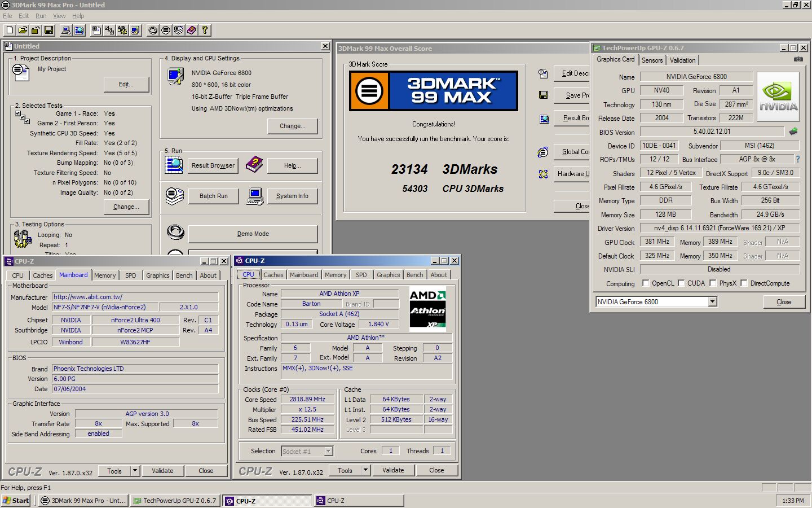Click the save BIOS chip icon in GPU-Z
This screenshot has height=508, width=812.
point(793,132)
